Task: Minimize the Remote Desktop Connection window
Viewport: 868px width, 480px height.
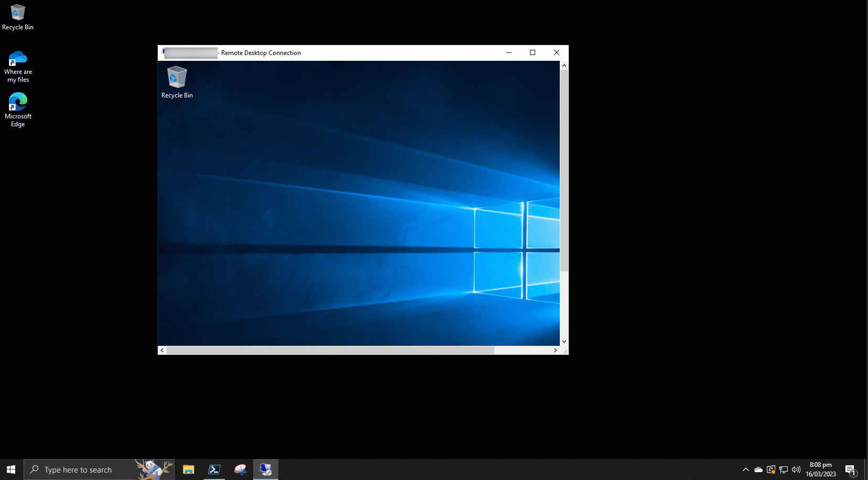Action: (x=508, y=52)
